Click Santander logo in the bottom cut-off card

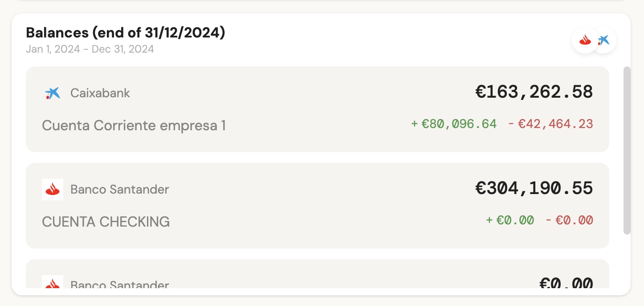(53, 283)
